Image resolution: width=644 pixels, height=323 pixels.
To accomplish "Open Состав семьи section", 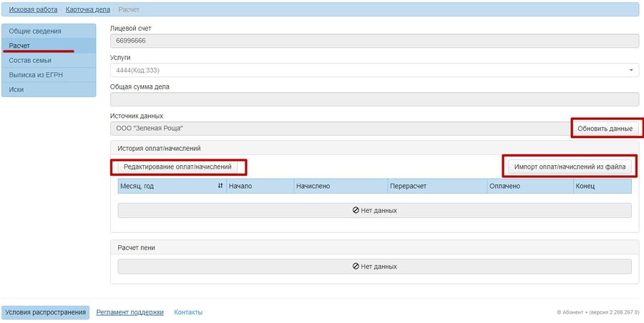I will [49, 60].
